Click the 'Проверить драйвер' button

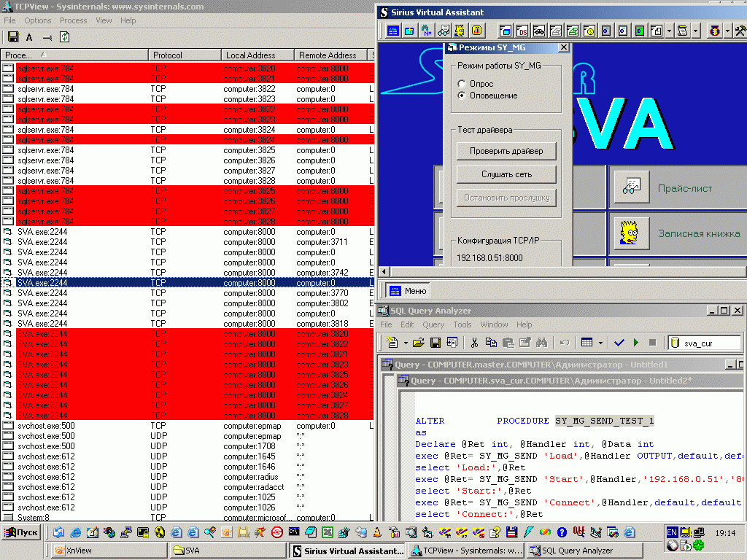tap(506, 151)
